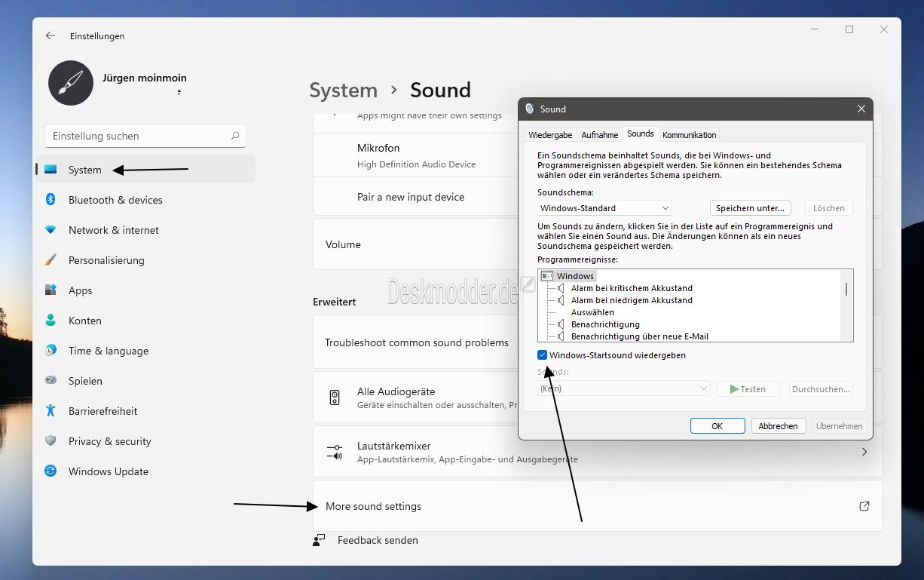Viewport: 924px width, 580px height.
Task: Click the Übernehmen button
Action: click(840, 426)
